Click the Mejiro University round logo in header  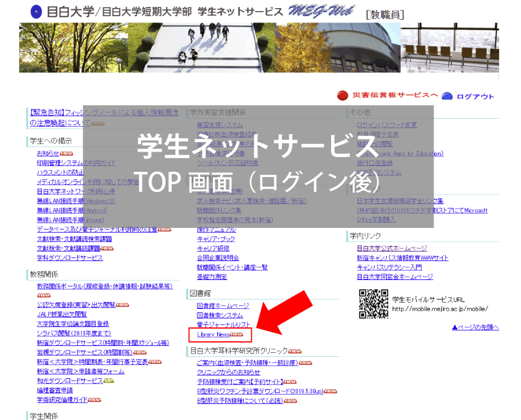pyautogui.click(x=36, y=12)
